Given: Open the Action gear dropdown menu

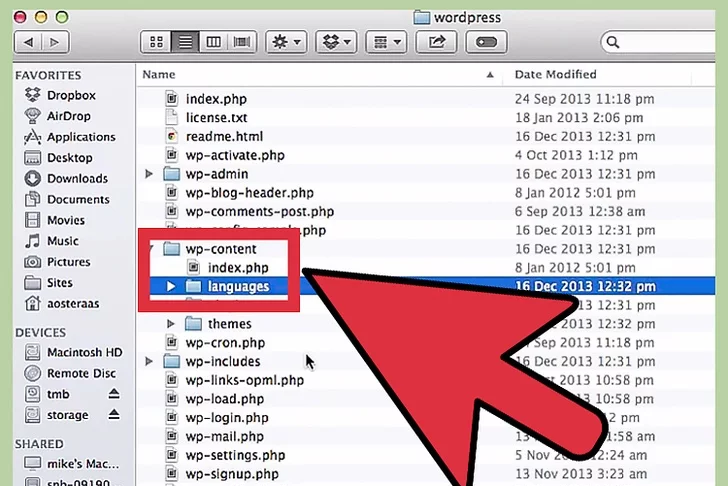Looking at the screenshot, I should pyautogui.click(x=285, y=42).
